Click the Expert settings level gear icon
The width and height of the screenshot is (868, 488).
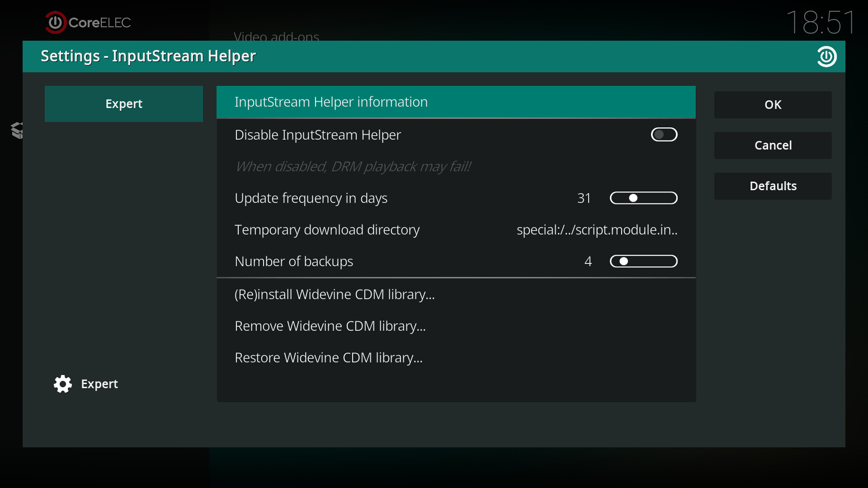click(63, 384)
